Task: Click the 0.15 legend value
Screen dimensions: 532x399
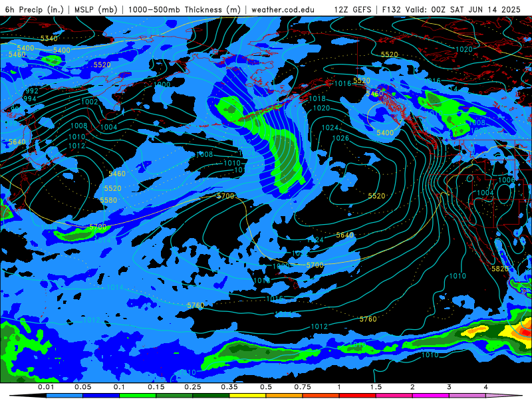Action: (x=156, y=387)
